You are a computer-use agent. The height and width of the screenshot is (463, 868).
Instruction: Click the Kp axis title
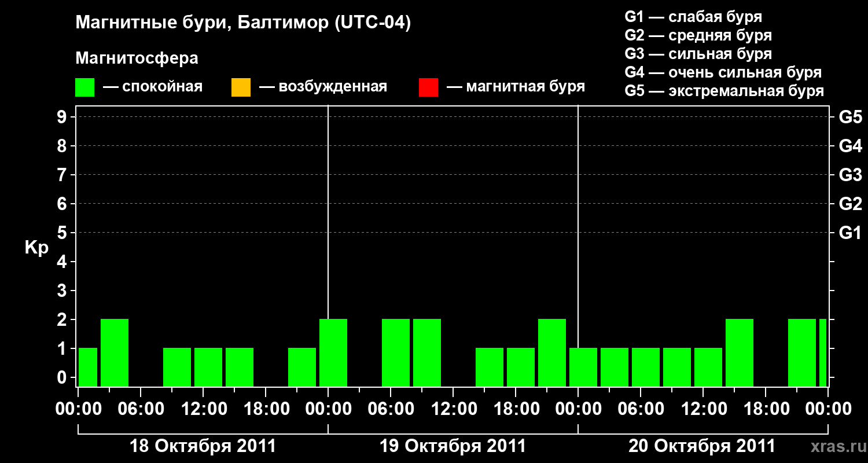click(x=36, y=248)
